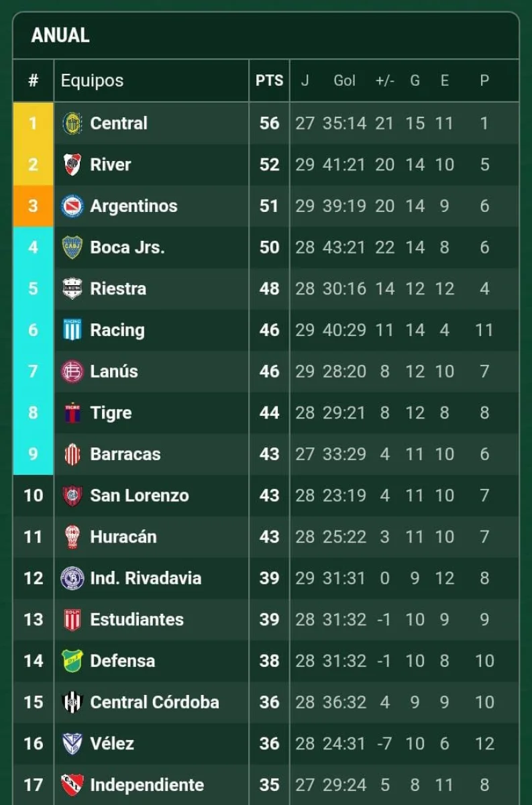Screen dimensions: 532x805
Task: Click the San Lorenzo crest icon
Action: tap(72, 496)
